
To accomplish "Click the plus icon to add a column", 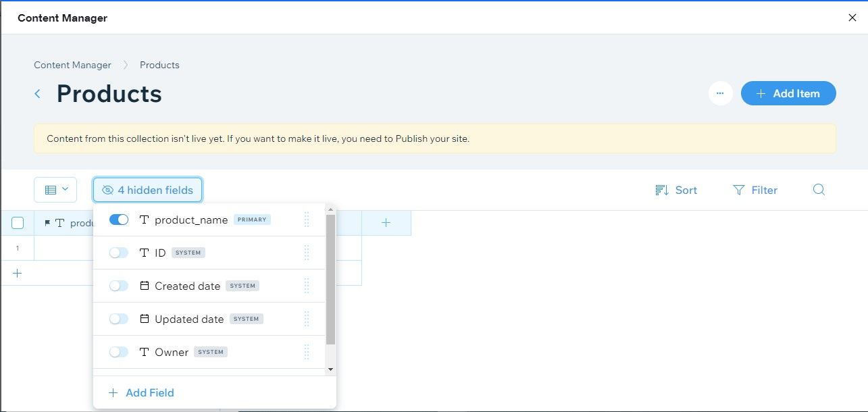I will 386,222.
